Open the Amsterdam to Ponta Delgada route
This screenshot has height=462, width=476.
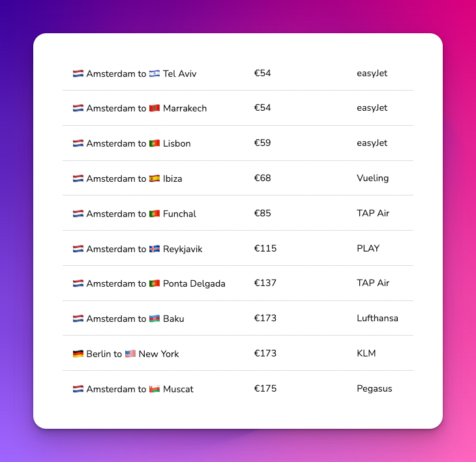(x=238, y=283)
